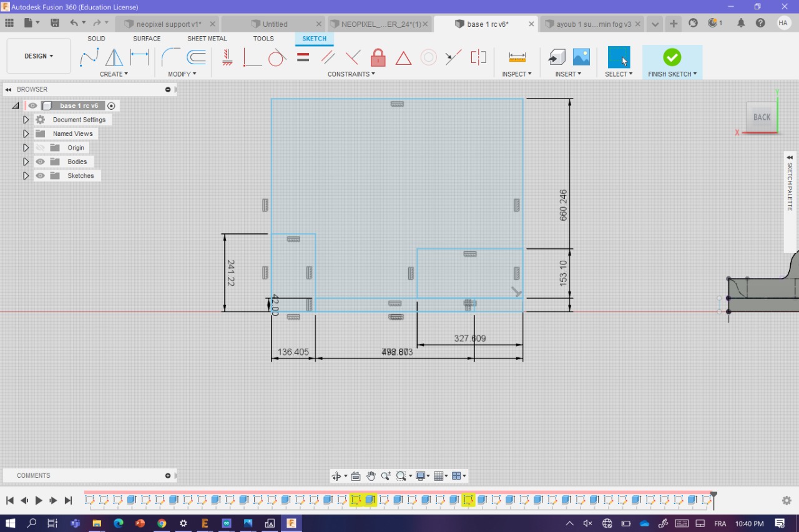
Task: Click the BACK face of the view cube
Action: click(762, 117)
